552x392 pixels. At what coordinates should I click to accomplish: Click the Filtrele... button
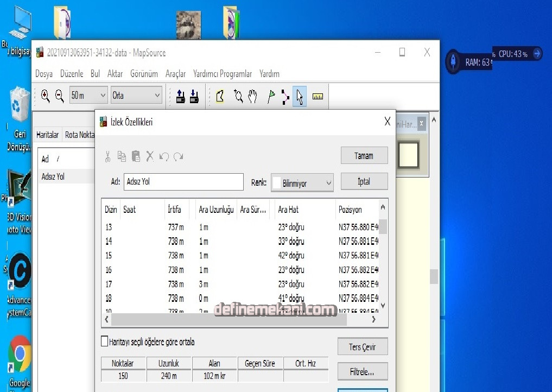pyautogui.click(x=362, y=372)
